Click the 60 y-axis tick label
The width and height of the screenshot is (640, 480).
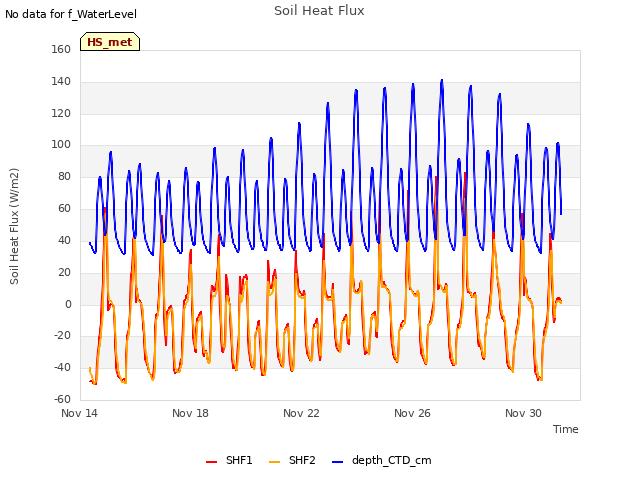[64, 208]
